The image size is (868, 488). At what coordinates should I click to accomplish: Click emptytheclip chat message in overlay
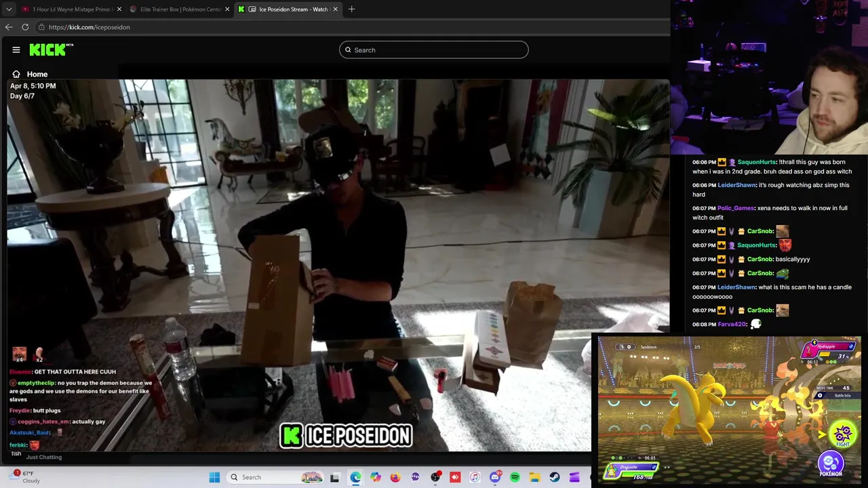point(81,391)
